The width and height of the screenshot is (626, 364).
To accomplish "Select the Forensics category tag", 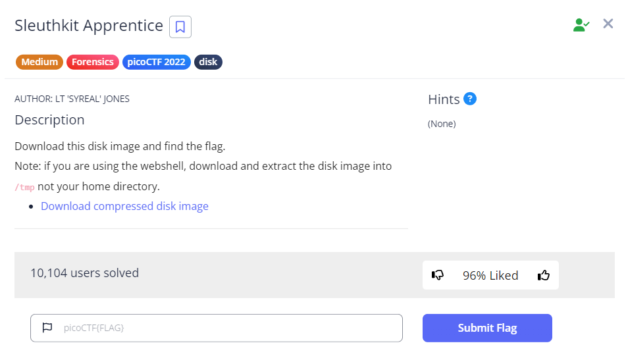I will tap(93, 62).
